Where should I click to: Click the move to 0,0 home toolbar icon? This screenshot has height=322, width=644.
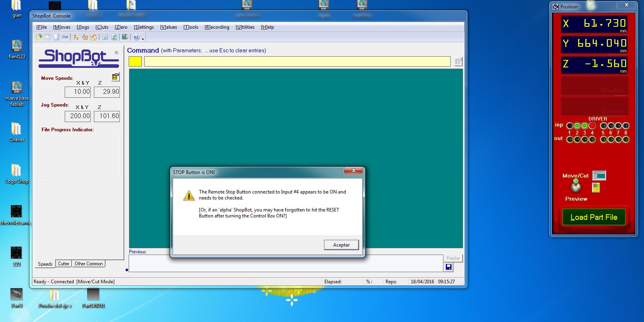click(94, 37)
